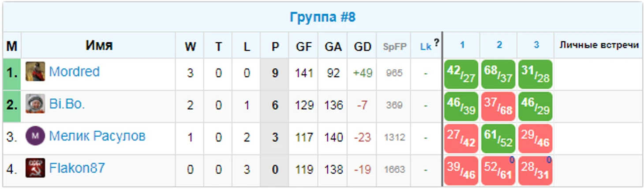Open Mordred's player profile link
Viewport: 644px width, 189px height.
pos(74,71)
